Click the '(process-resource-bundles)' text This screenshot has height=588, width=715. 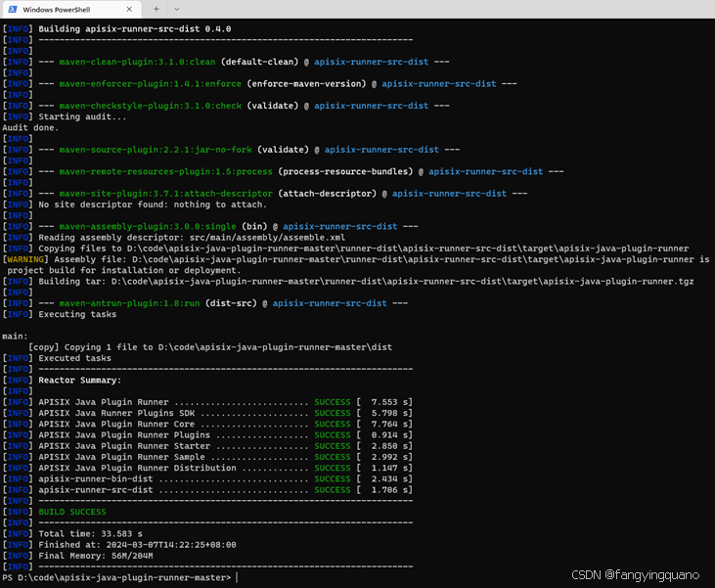(345, 171)
